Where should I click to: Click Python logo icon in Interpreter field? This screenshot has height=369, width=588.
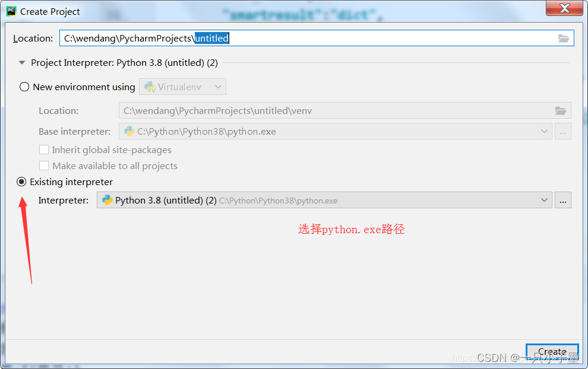108,200
